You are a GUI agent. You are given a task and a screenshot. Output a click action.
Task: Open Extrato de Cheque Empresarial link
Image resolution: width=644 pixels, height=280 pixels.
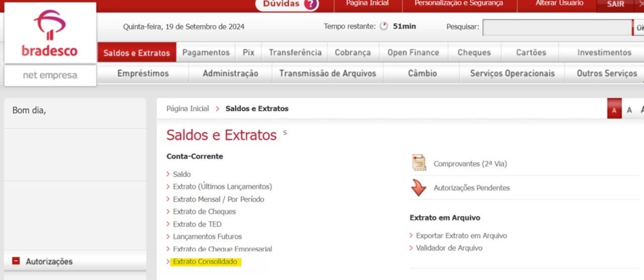click(x=222, y=249)
